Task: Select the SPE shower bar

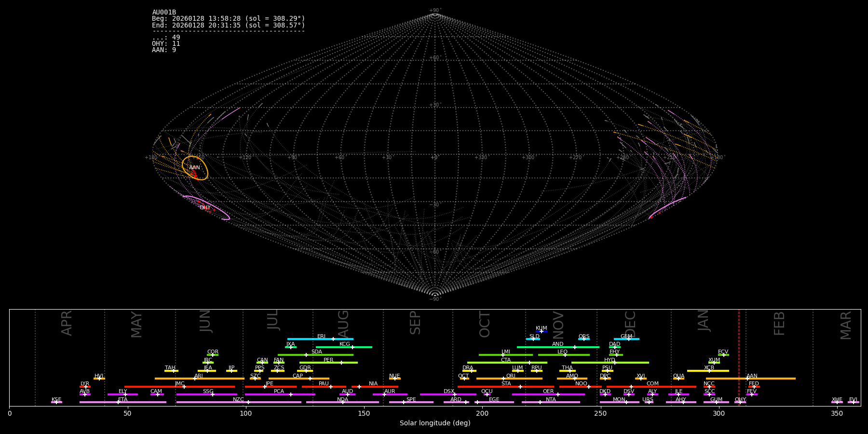Action: [x=411, y=402]
